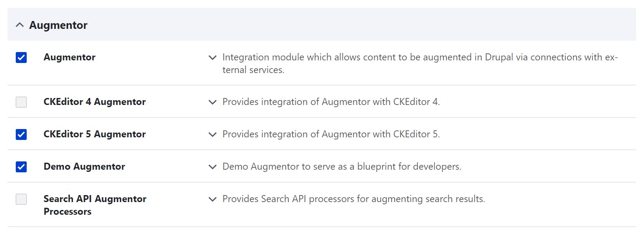
Task: Uncheck the Demo Augmentor checkbox
Action: (21, 167)
